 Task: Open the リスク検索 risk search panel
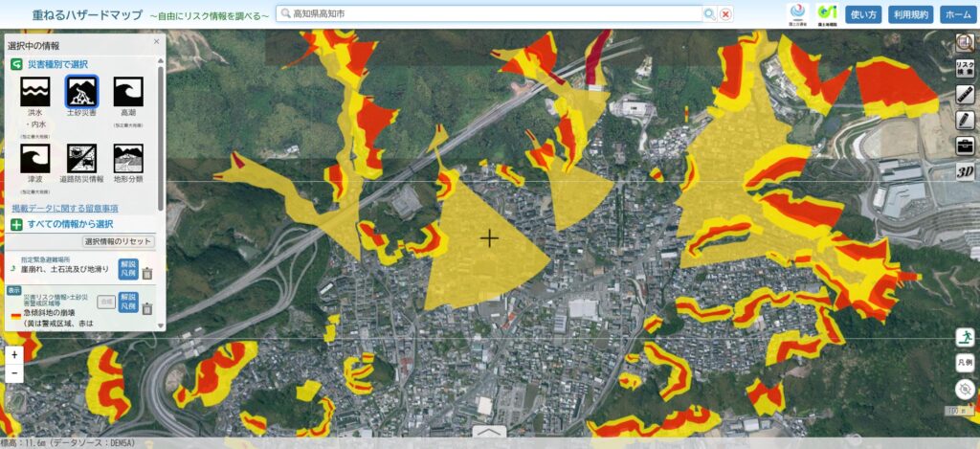coord(966,67)
